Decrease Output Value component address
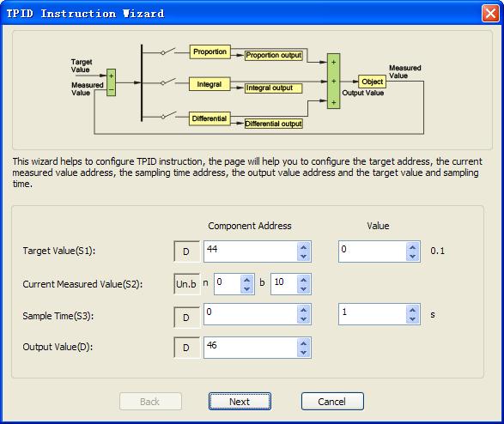 (x=303, y=353)
